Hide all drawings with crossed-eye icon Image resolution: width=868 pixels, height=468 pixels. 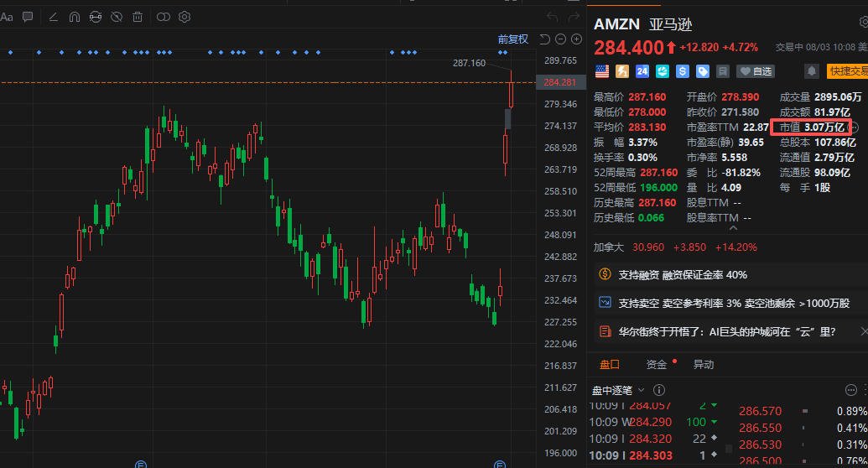point(117,17)
